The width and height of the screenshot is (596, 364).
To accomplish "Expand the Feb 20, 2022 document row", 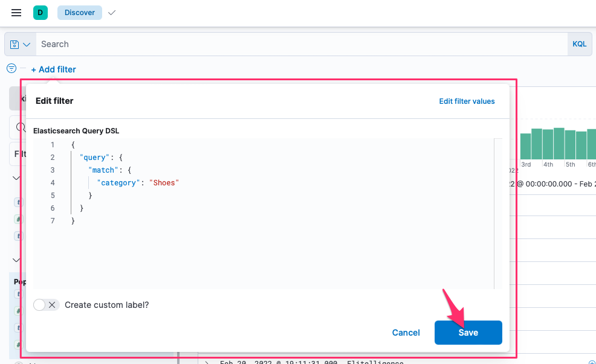I will pyautogui.click(x=207, y=362).
